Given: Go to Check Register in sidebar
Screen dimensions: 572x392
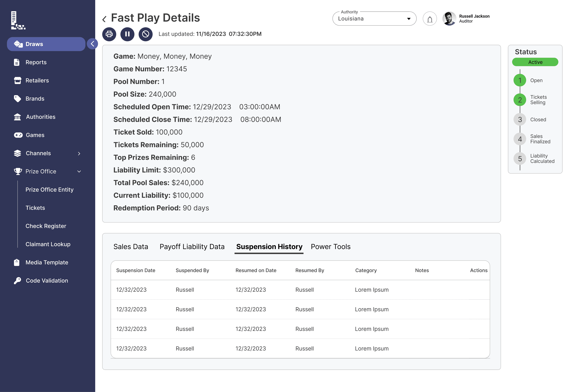Looking at the screenshot, I should pos(46,226).
